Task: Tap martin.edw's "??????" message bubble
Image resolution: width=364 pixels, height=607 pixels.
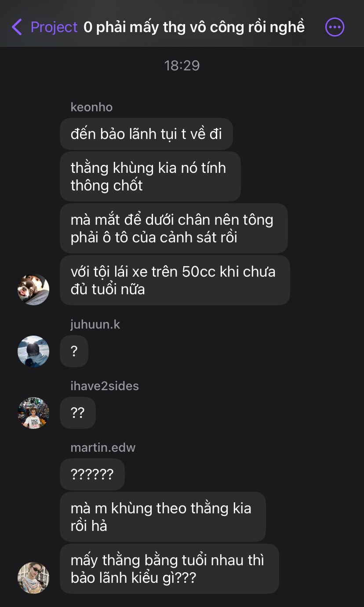Action: tap(92, 474)
